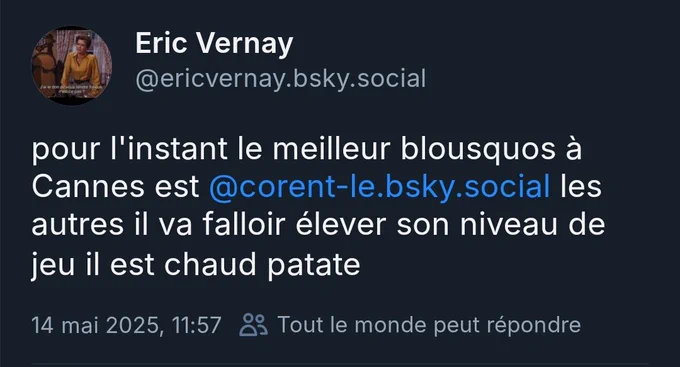Image resolution: width=680 pixels, height=367 pixels.
Task: Select the word 'blousquos' in the post
Action: (478, 149)
